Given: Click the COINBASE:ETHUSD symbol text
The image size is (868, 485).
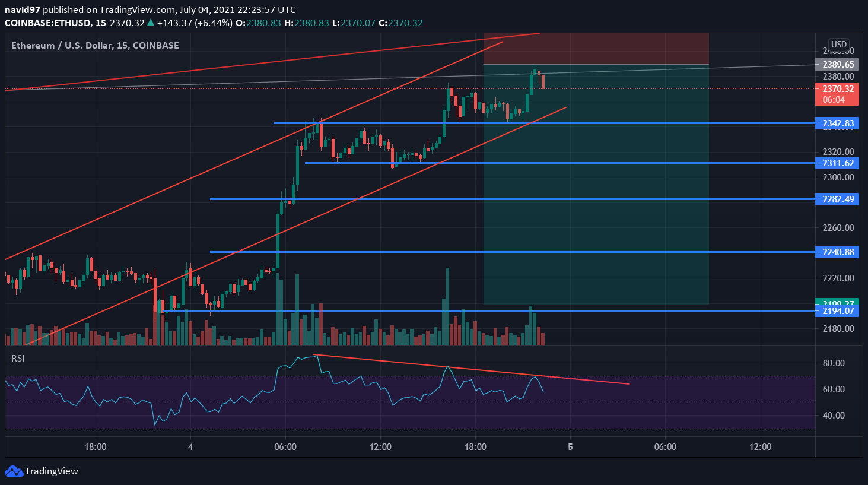Looking at the screenshot, I should coord(47,23).
